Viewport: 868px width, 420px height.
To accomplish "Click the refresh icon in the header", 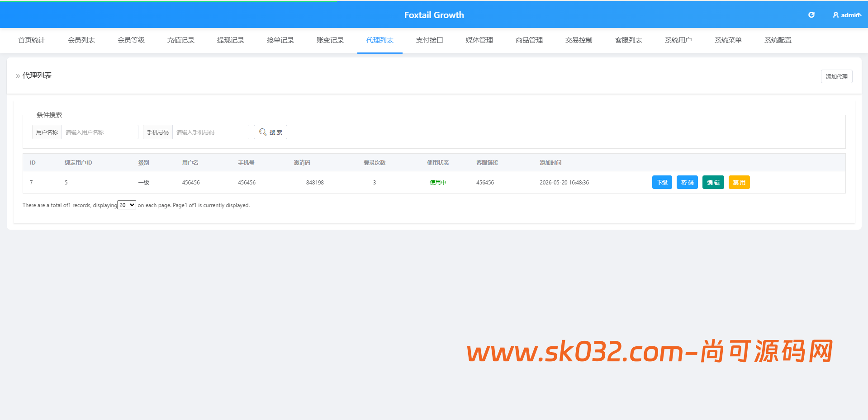I will [x=811, y=15].
